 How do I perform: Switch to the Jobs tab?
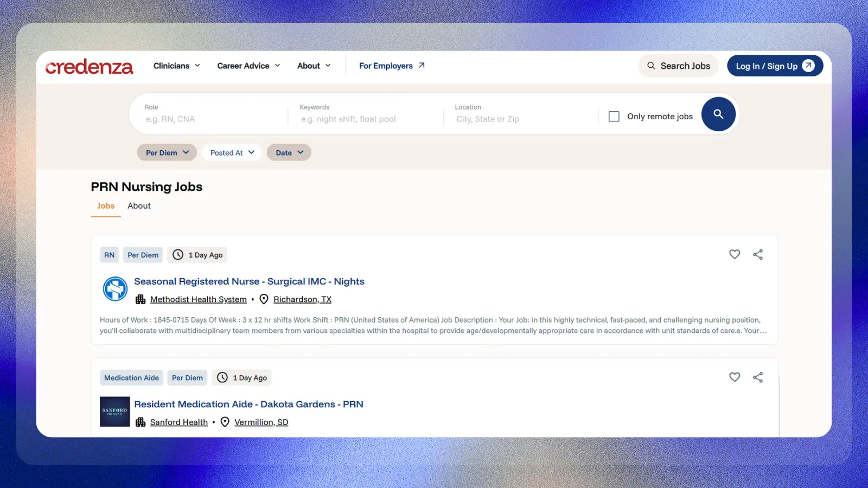106,206
